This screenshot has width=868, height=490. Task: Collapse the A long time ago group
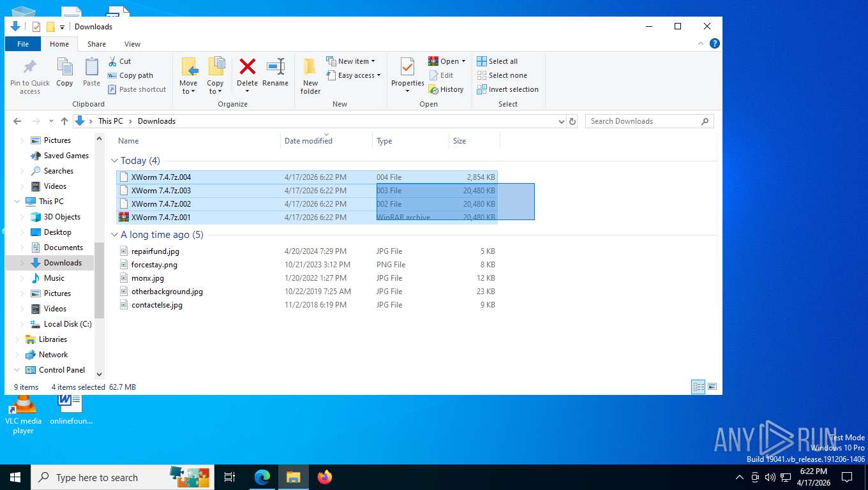115,235
